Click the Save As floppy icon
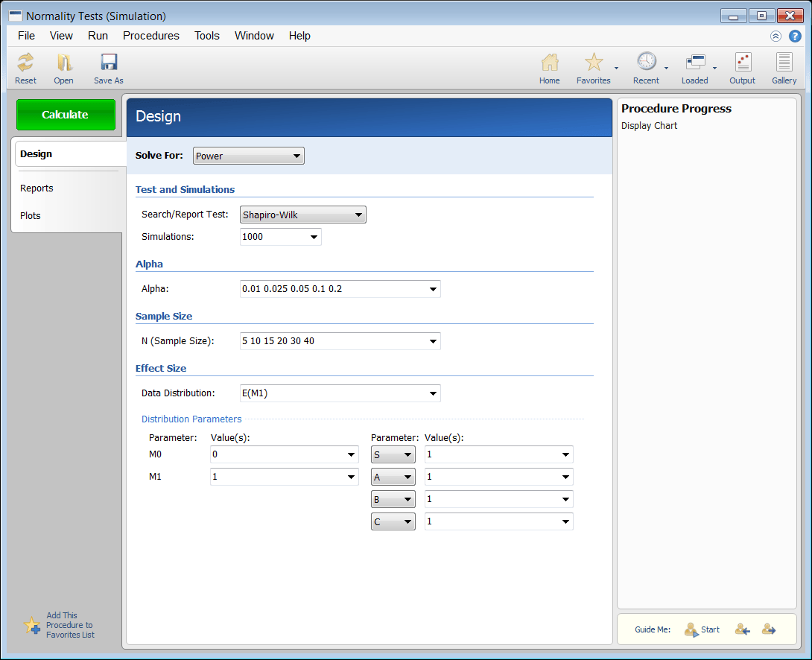 [109, 63]
